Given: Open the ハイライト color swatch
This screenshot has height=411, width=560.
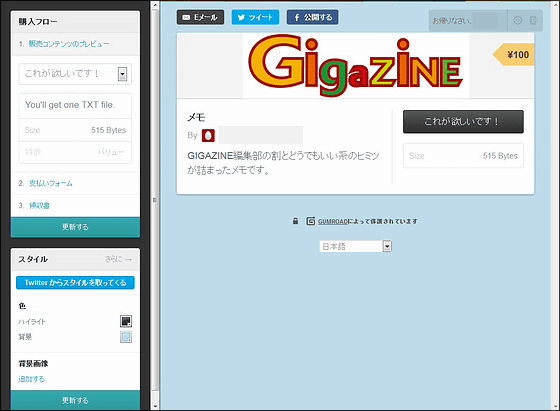Looking at the screenshot, I should (x=126, y=321).
